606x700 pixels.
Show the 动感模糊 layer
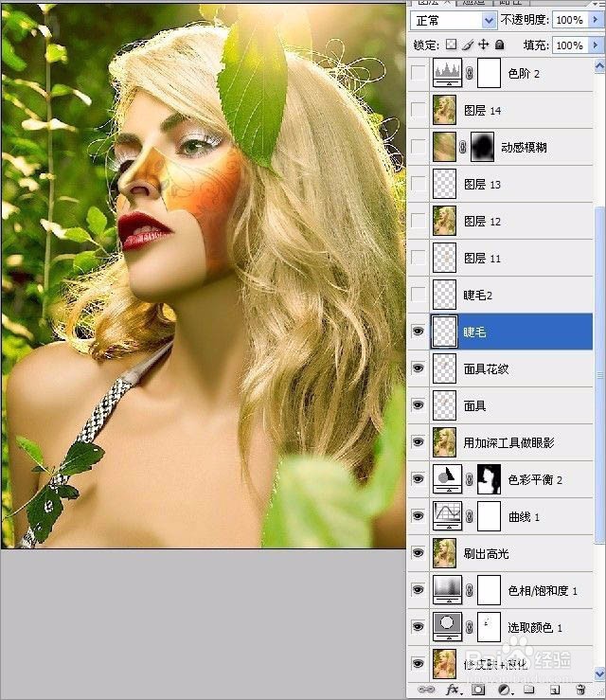coord(418,147)
